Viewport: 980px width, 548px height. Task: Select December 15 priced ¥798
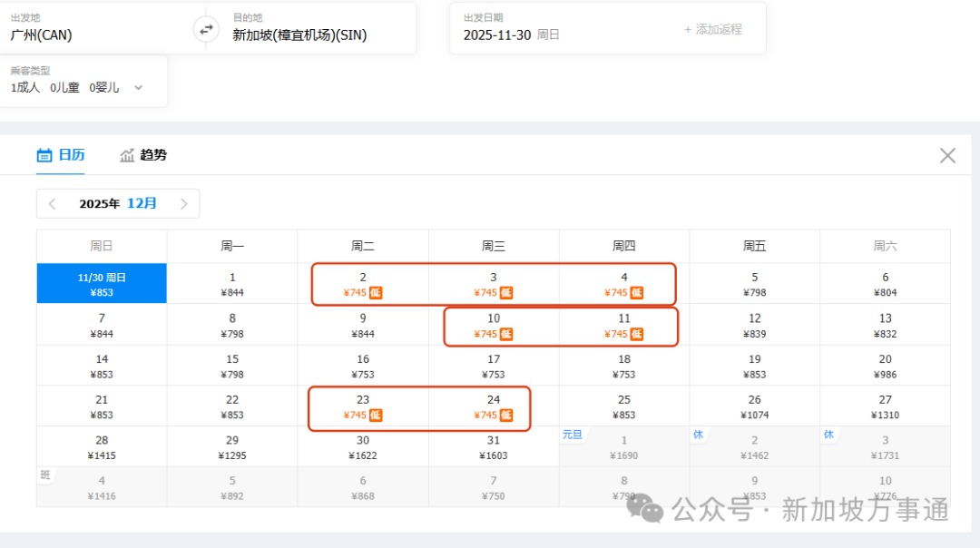tap(232, 366)
